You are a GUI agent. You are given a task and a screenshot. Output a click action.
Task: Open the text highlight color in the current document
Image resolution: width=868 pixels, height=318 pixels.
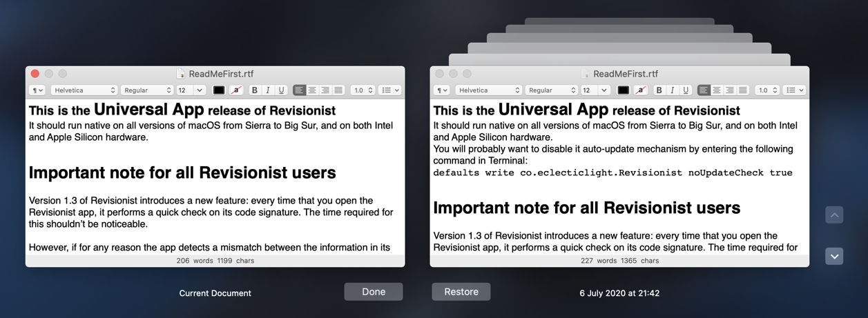pyautogui.click(x=236, y=90)
